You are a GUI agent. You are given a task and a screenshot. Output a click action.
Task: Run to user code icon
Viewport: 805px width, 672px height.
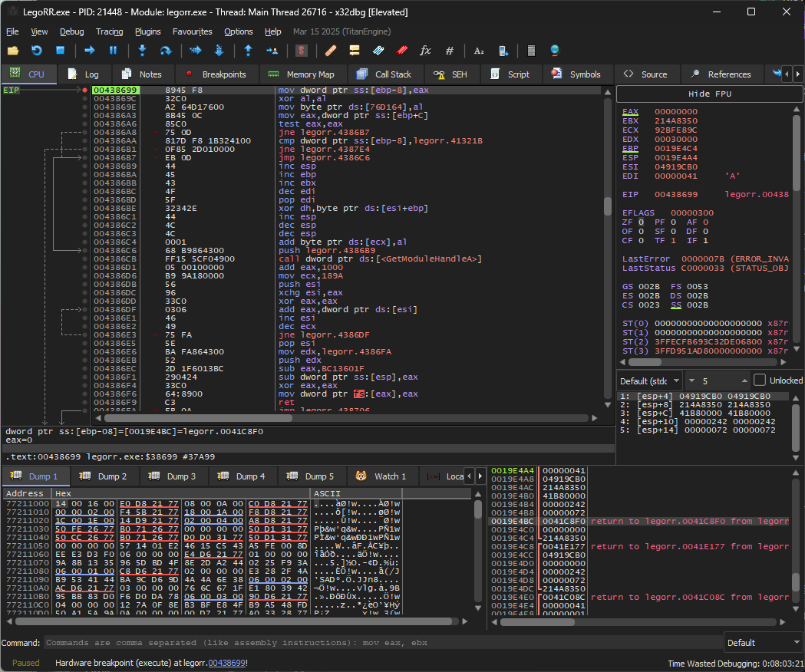(x=272, y=51)
